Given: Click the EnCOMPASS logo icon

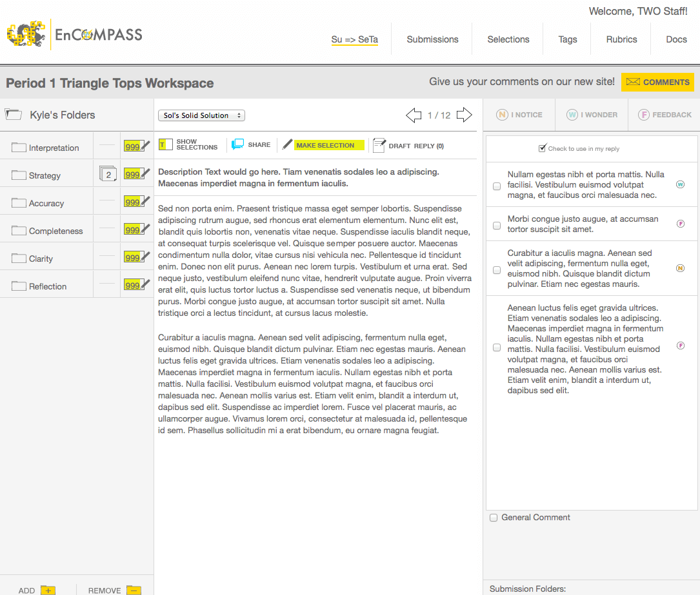Looking at the screenshot, I should [26, 34].
